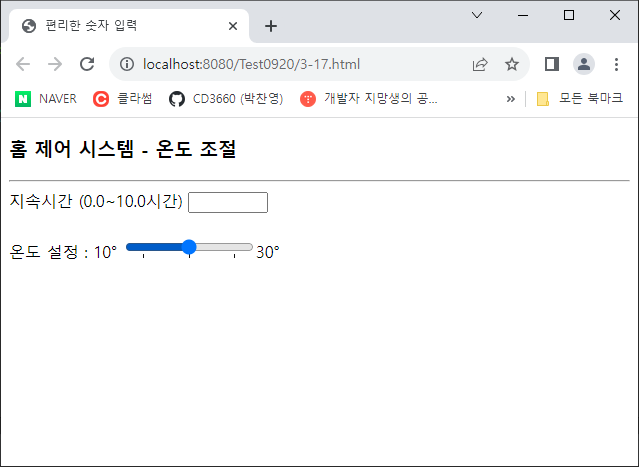
Task: Share this page icon
Action: coord(480,64)
